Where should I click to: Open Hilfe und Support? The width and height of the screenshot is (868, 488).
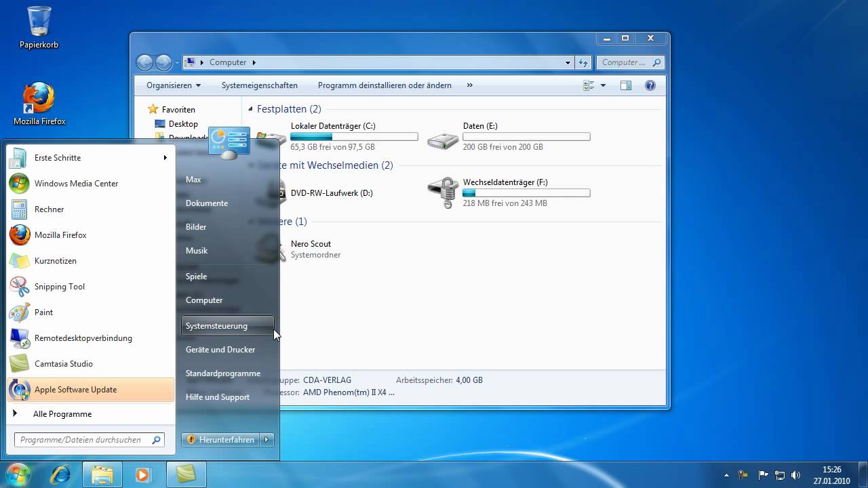[218, 397]
